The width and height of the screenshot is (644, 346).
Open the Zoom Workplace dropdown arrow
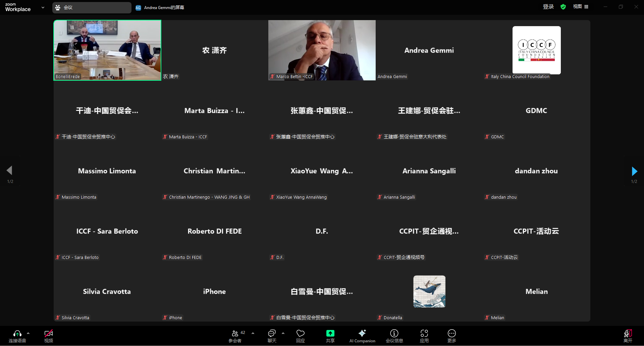click(43, 7)
